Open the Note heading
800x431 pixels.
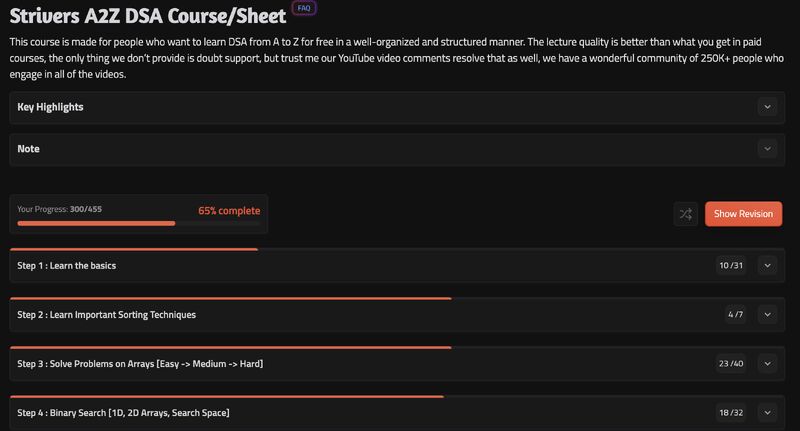(x=28, y=149)
